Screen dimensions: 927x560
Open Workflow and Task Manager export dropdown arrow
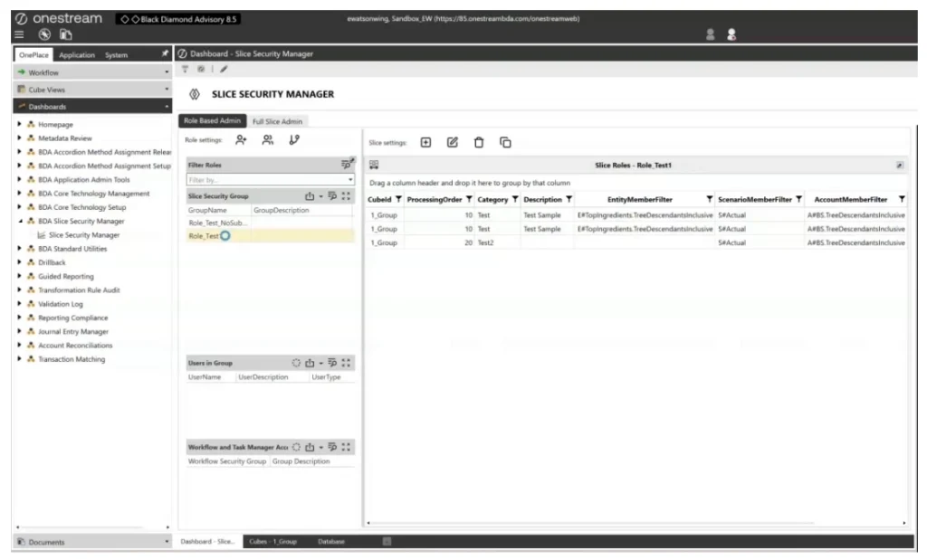click(x=321, y=447)
